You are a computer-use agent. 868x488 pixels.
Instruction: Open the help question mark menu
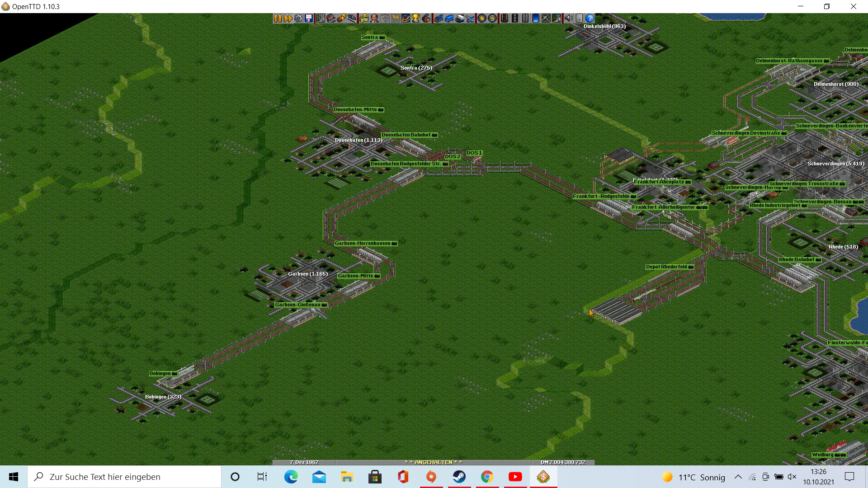click(x=590, y=19)
